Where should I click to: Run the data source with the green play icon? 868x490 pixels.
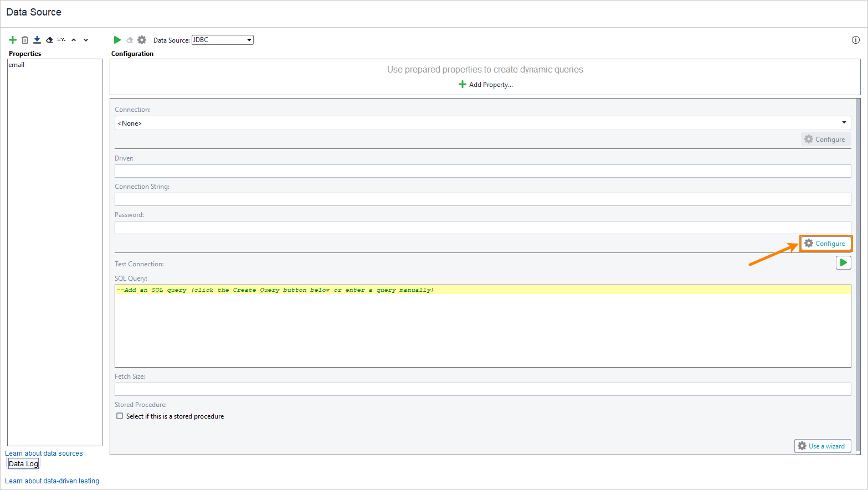point(117,39)
